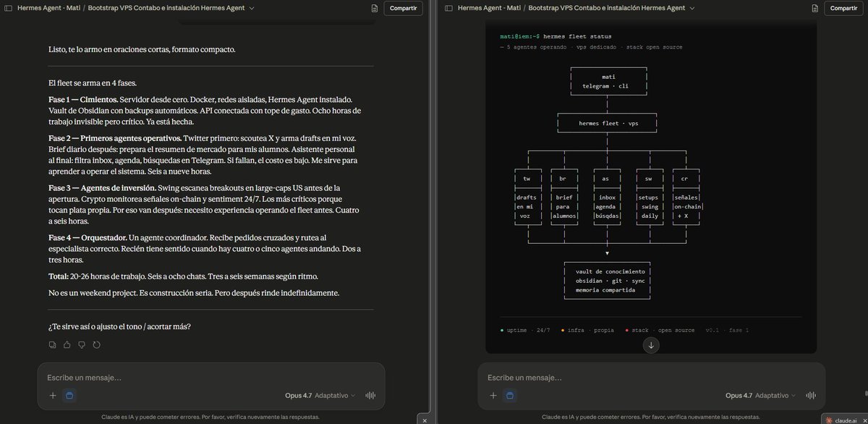Click 'uptime · 24/7' status entry
868x424 pixels.
(x=525, y=330)
